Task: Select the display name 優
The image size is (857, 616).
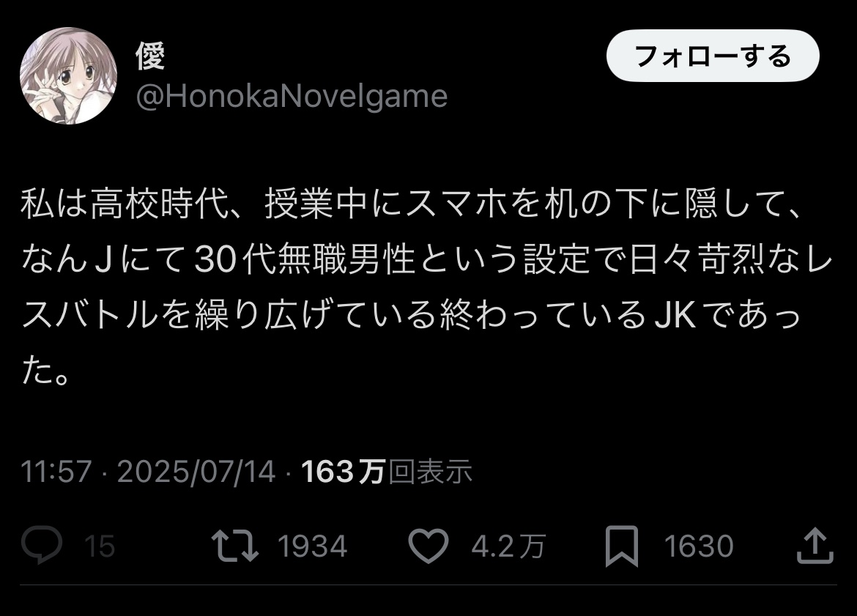Action: (x=150, y=56)
